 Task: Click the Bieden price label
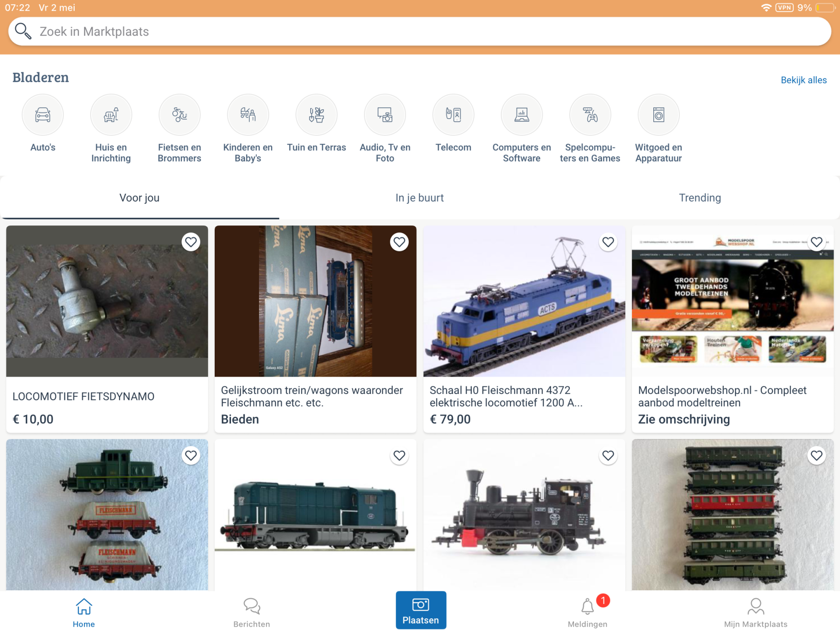[x=240, y=419]
